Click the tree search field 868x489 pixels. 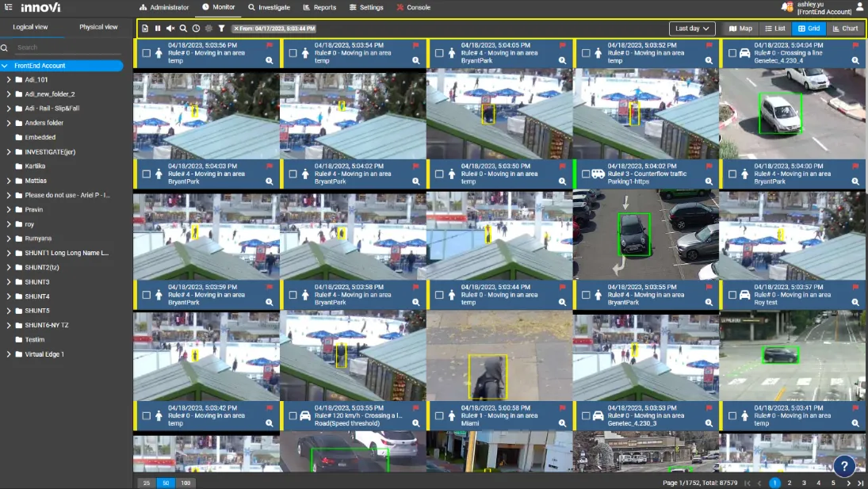click(67, 48)
